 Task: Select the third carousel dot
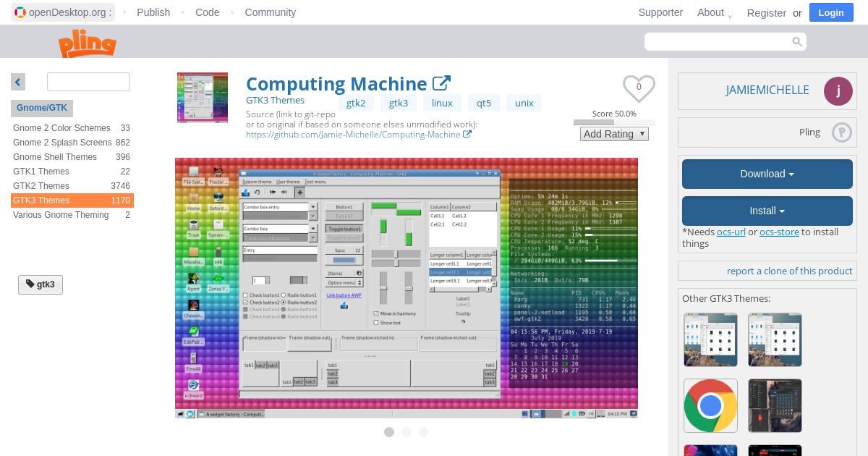[x=424, y=432]
